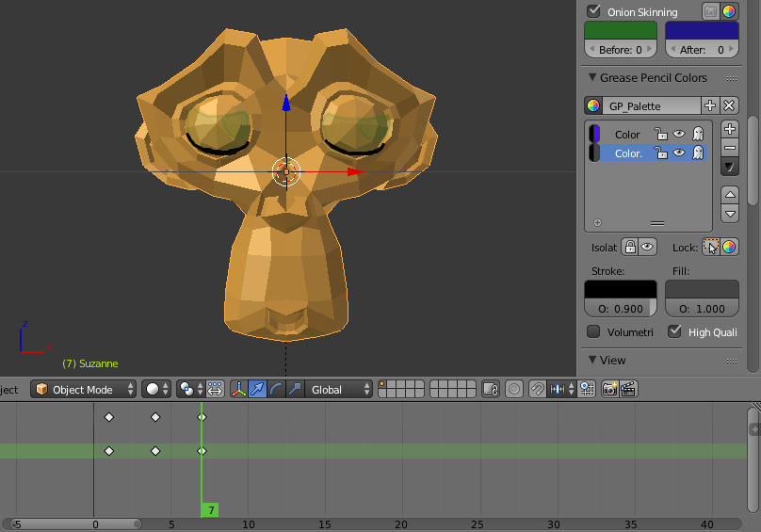Screen dimensions: 761x532
Task: Open viewport shading mode selector
Action: (156, 389)
